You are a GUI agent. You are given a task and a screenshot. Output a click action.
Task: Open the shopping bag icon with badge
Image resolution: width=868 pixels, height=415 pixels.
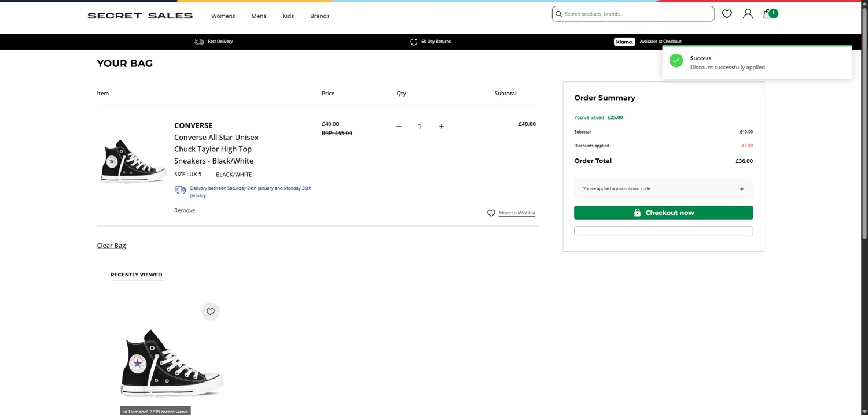pos(770,14)
